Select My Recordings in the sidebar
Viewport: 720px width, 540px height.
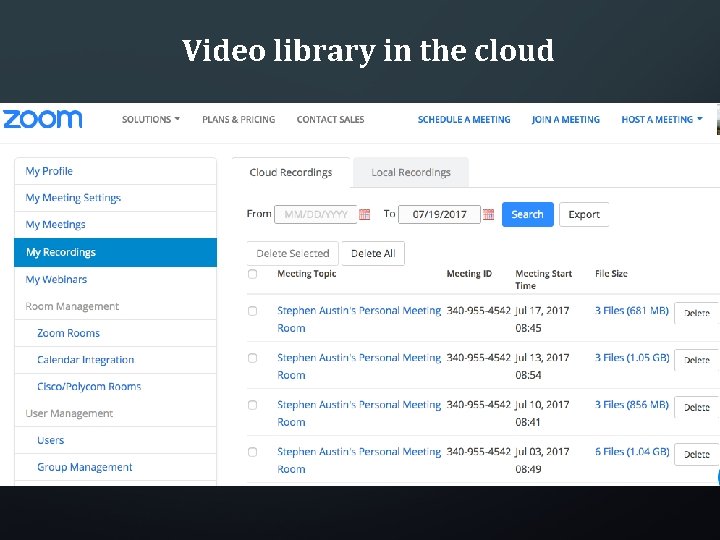(115, 252)
